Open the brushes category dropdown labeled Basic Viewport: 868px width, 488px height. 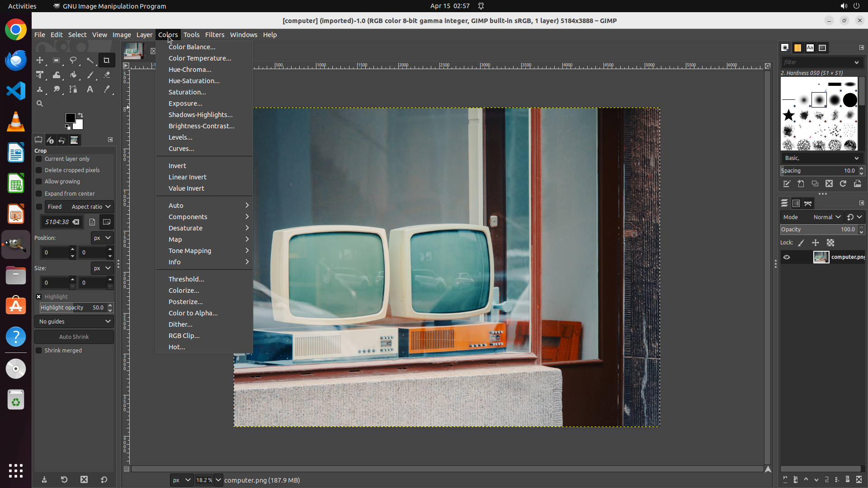(x=821, y=158)
